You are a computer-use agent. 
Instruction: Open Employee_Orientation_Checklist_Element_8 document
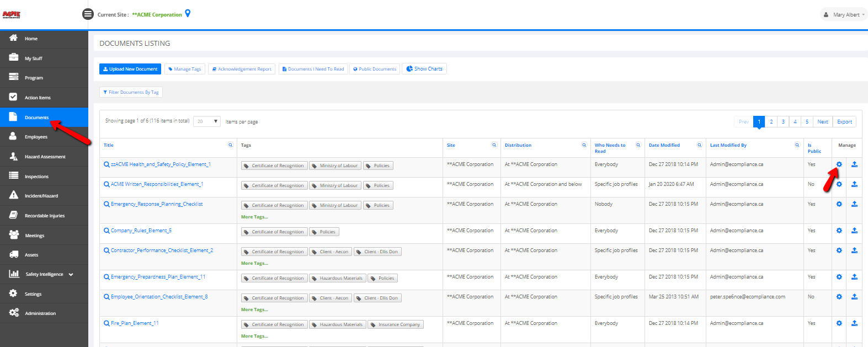(159, 297)
